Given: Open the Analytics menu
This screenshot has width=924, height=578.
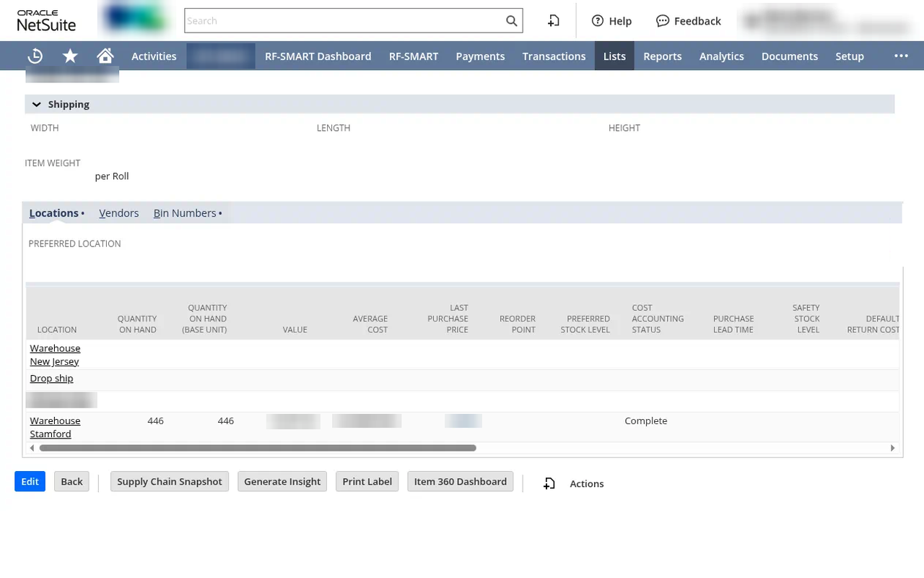Looking at the screenshot, I should (x=721, y=56).
